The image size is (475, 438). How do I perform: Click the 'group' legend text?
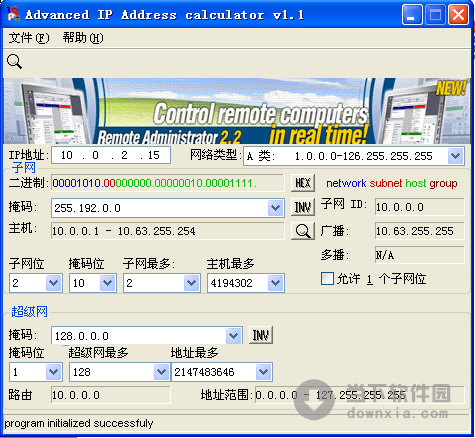pyautogui.click(x=443, y=184)
